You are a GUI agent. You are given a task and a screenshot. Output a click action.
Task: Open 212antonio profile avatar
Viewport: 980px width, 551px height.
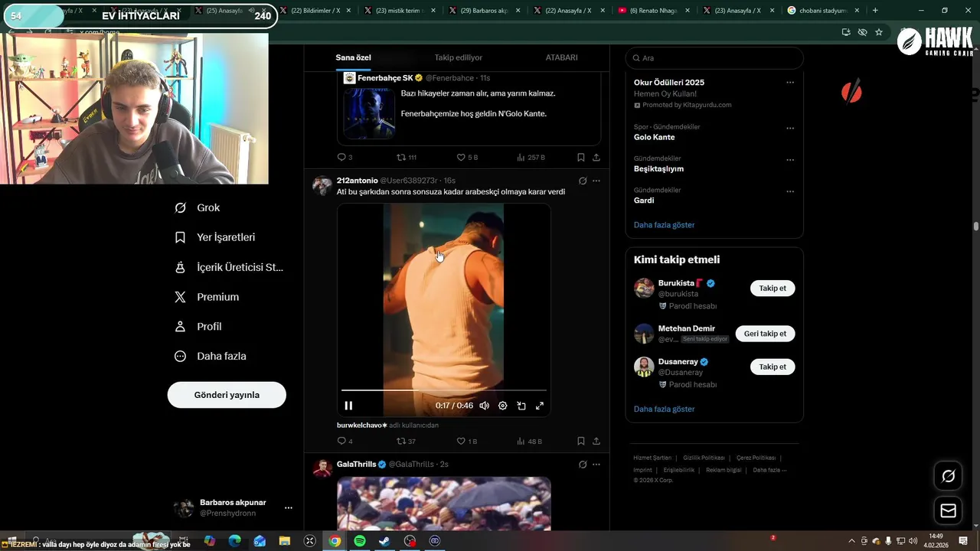point(322,185)
